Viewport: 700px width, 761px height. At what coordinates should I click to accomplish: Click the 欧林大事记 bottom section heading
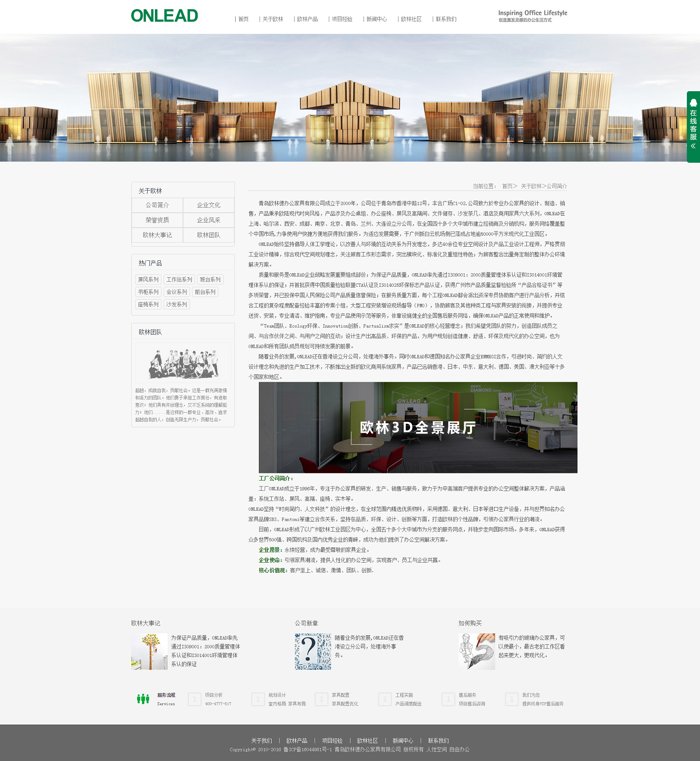(146, 623)
